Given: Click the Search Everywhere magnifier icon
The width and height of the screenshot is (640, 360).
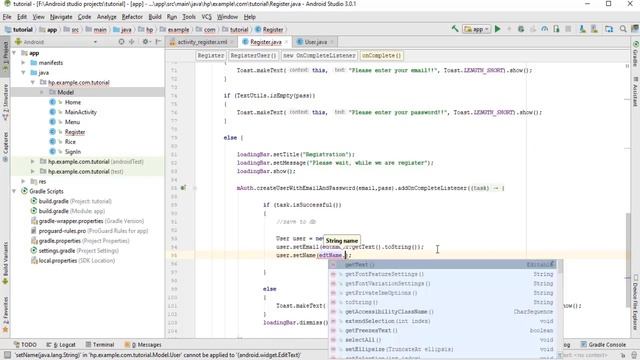Looking at the screenshot, I should 623,29.
